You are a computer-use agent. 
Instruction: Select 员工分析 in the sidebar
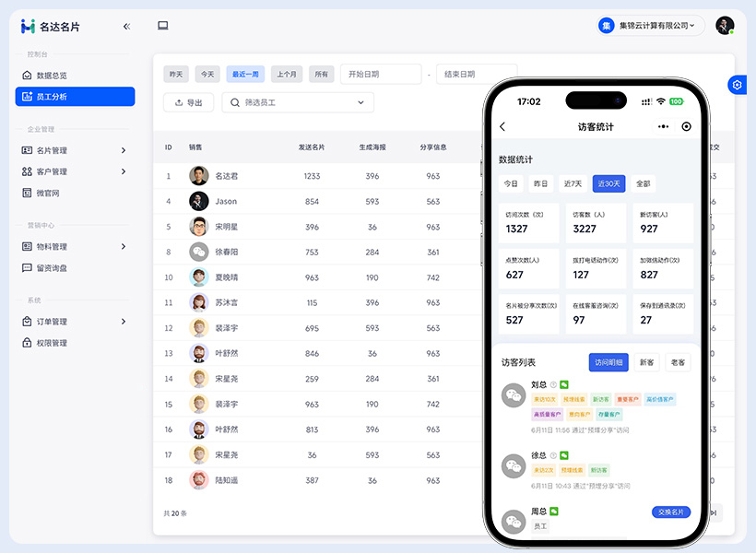(75, 97)
